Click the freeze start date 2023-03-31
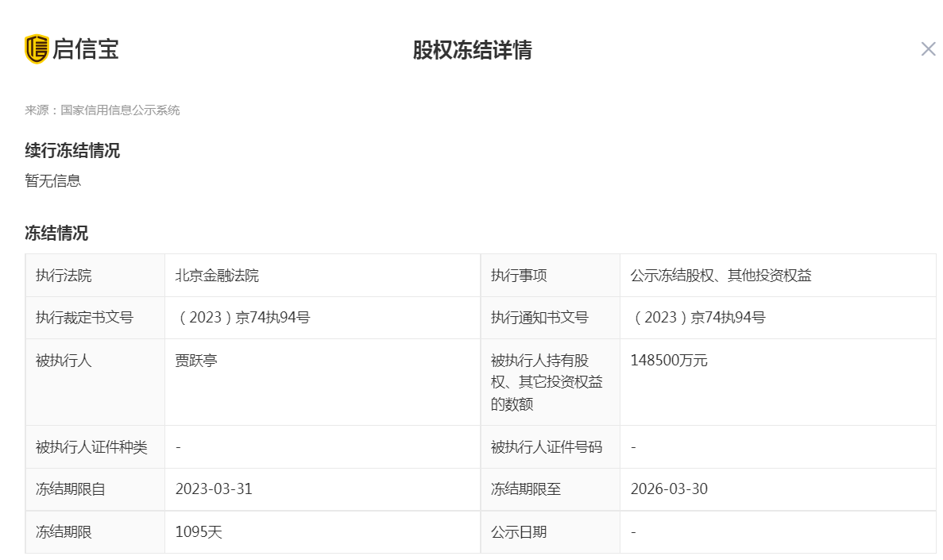Viewport: 943px width, 560px height. [x=211, y=489]
